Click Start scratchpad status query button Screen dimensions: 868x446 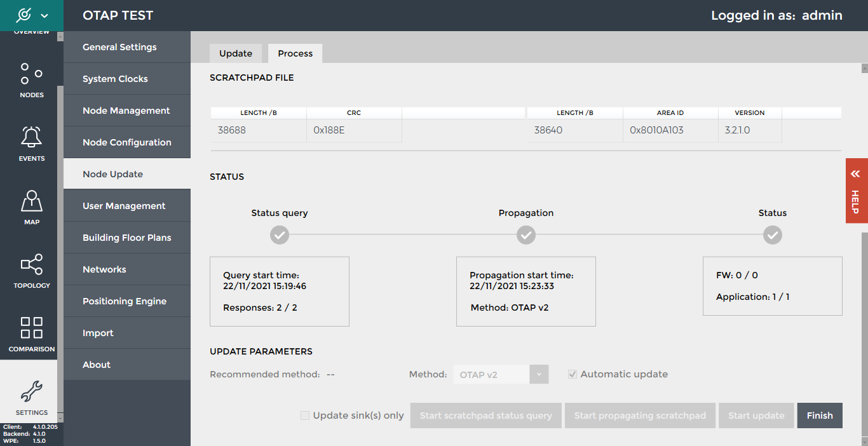tap(486, 416)
